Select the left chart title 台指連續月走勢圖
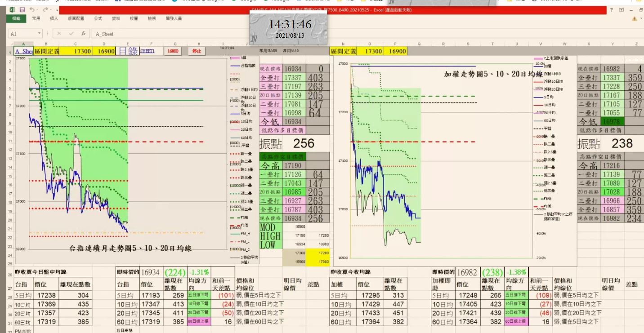 pyautogui.click(x=130, y=248)
